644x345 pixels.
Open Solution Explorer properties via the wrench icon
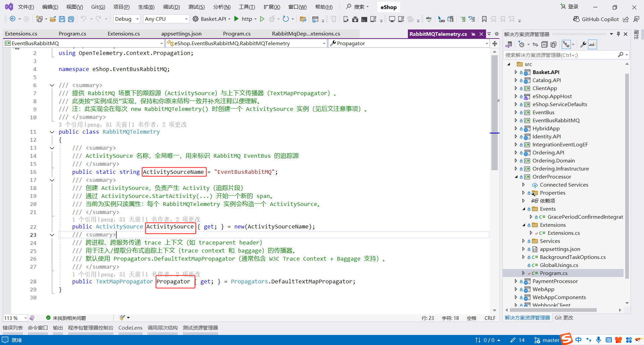pyautogui.click(x=583, y=44)
